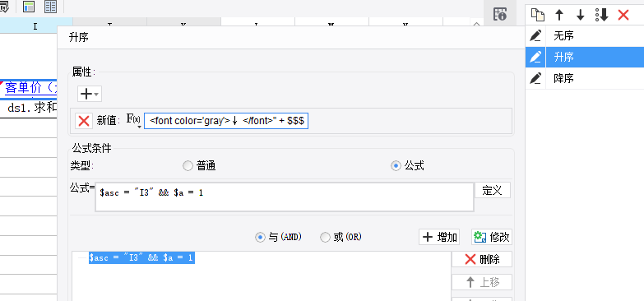Viewport: 644px width, 301px height.
Task: Click the new value formula input field
Action: [x=226, y=121]
